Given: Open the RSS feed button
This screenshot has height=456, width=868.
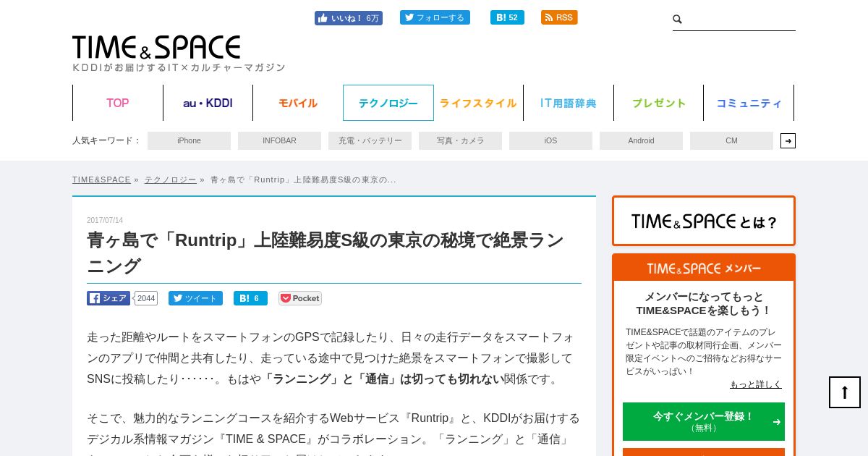Looking at the screenshot, I should click(559, 17).
